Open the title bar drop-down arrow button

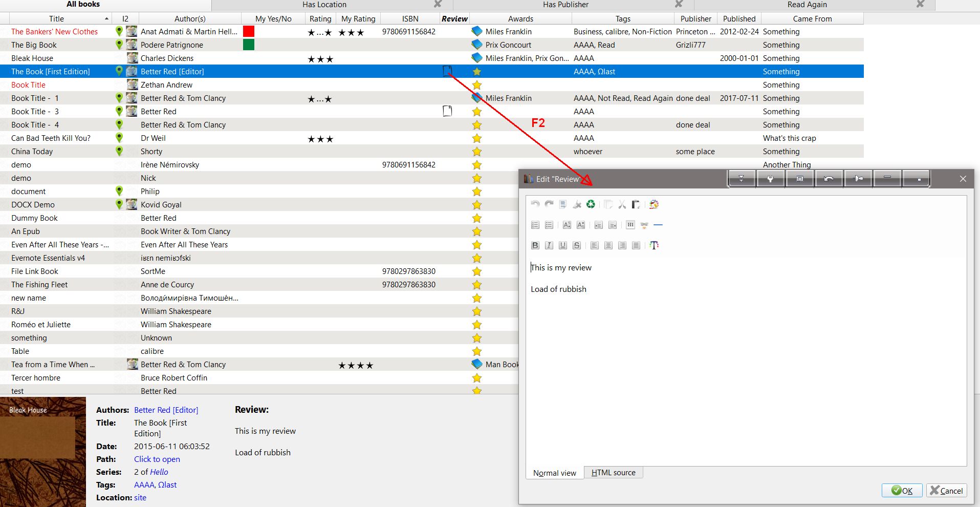click(741, 179)
